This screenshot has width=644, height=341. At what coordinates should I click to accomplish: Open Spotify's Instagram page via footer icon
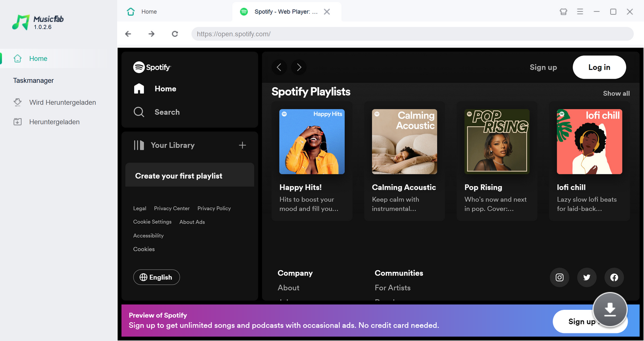(x=559, y=277)
